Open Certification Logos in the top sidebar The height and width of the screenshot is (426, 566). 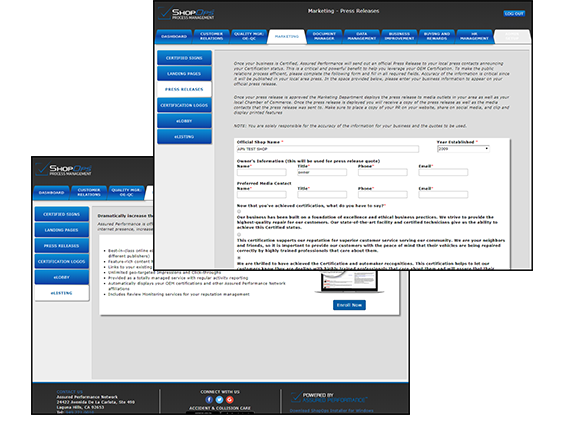click(x=184, y=105)
